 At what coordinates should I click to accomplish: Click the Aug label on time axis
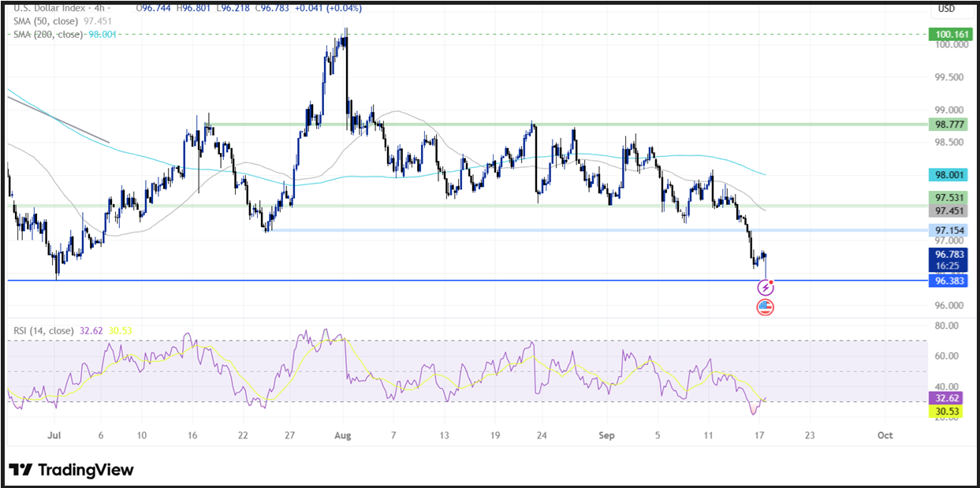(x=341, y=434)
